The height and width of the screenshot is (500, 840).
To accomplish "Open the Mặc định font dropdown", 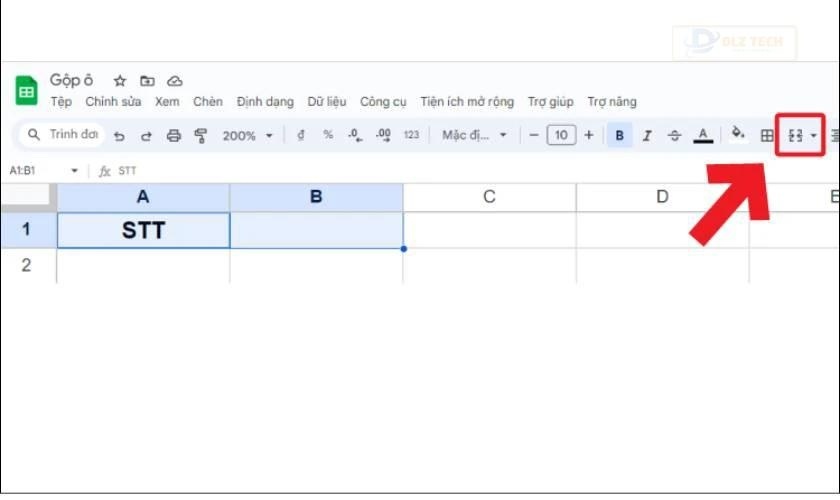I will (475, 135).
